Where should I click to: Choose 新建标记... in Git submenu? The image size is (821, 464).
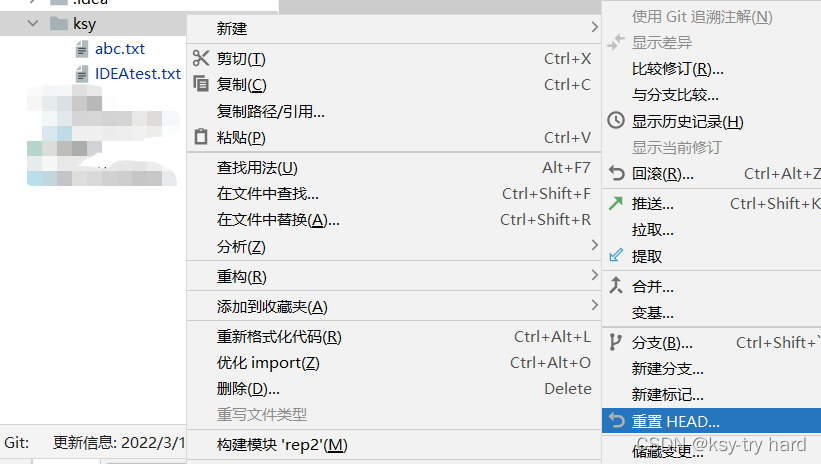pyautogui.click(x=712, y=394)
